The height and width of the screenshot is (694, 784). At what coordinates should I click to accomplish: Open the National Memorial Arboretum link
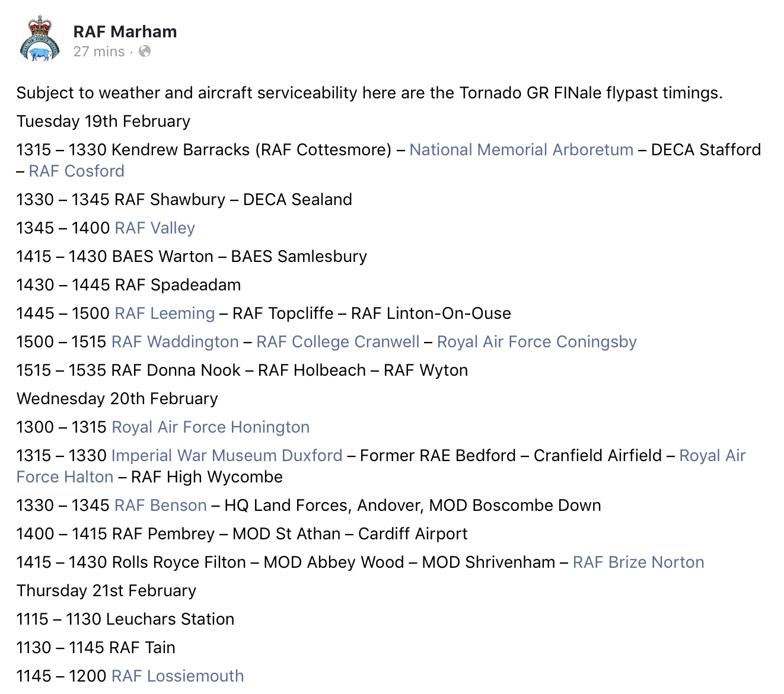click(x=521, y=149)
